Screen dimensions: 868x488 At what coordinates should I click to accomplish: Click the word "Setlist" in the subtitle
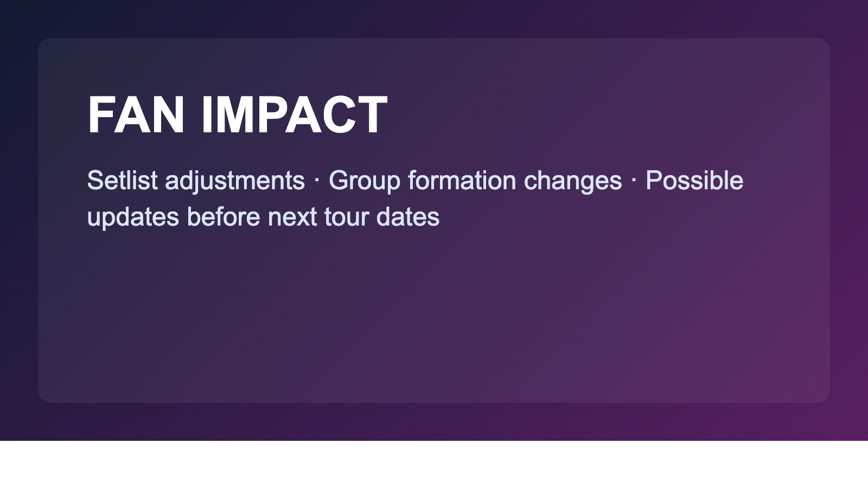pyautogui.click(x=122, y=180)
